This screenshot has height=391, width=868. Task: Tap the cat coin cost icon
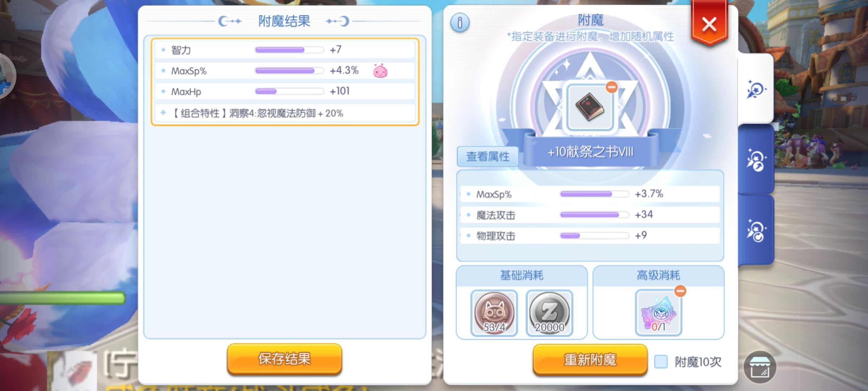tap(494, 313)
